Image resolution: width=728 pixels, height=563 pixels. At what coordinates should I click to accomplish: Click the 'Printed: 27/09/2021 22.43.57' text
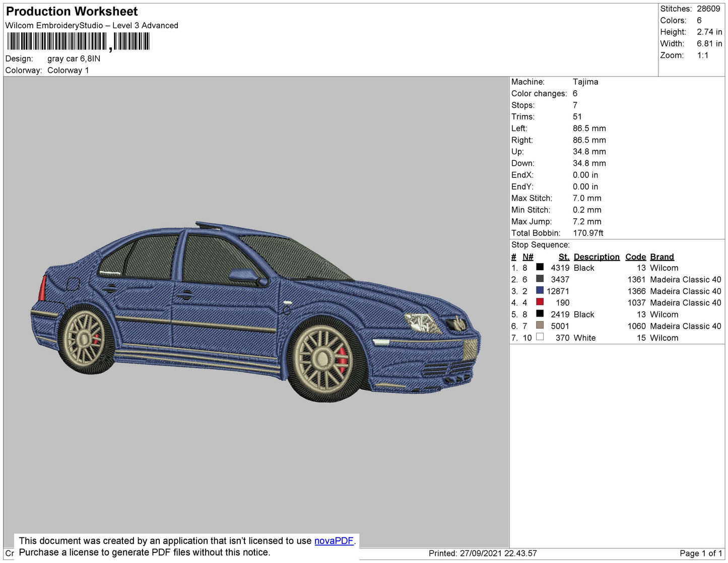click(483, 553)
